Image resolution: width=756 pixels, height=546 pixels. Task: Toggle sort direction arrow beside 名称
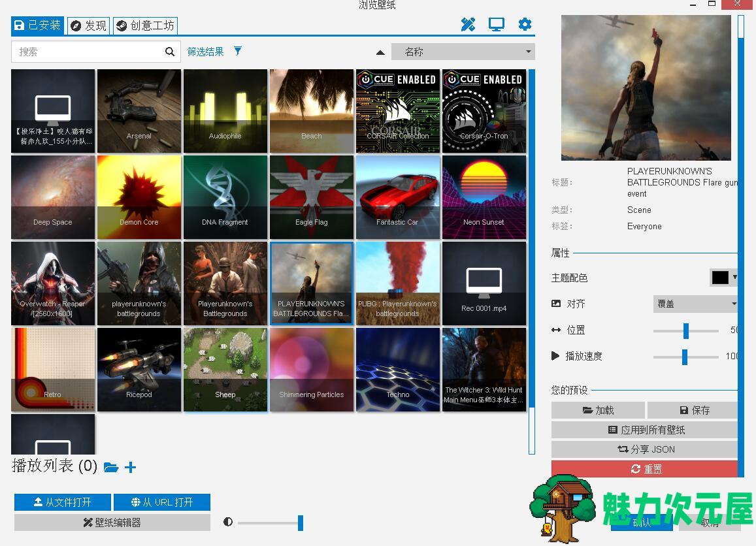pyautogui.click(x=380, y=52)
